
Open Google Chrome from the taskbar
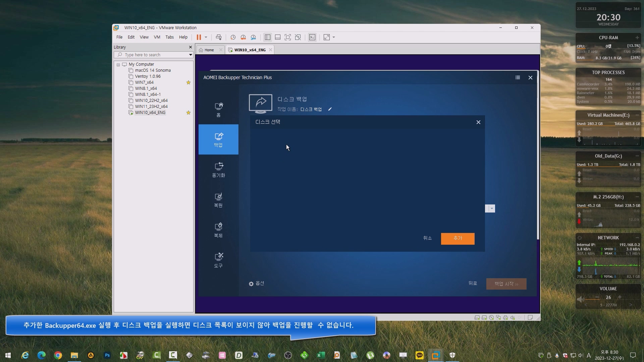point(58,355)
